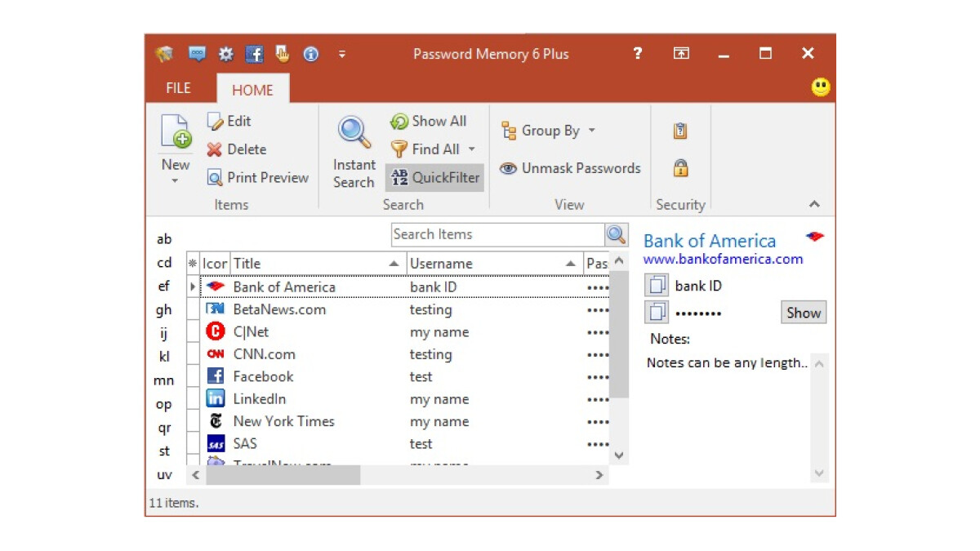
Task: Click the ribbon display options icon
Action: click(681, 53)
